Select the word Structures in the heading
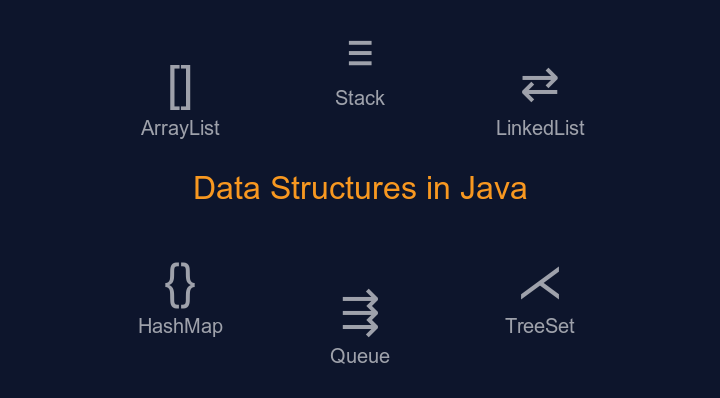The height and width of the screenshot is (398, 720). point(343,188)
